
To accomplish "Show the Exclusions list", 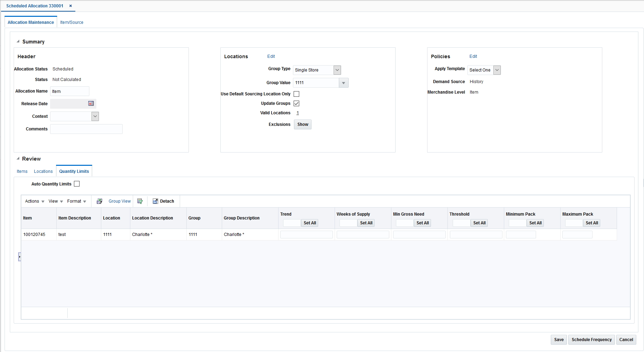I will 302,124.
